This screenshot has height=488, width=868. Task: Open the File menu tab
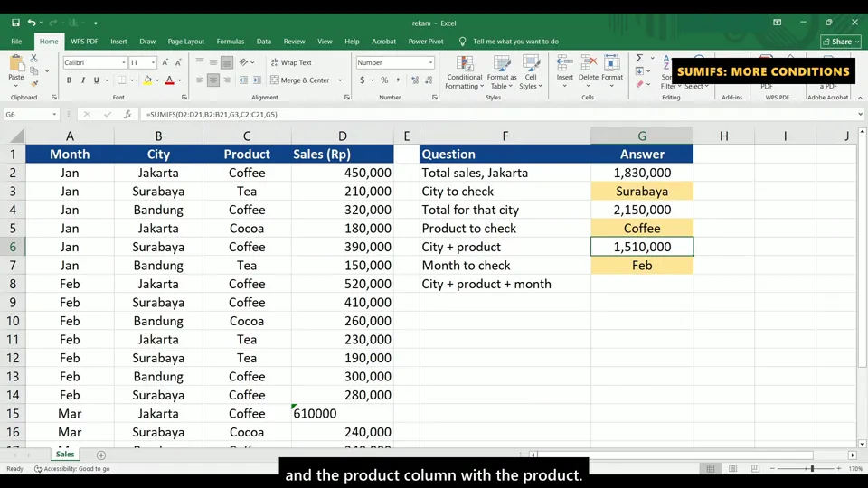16,42
